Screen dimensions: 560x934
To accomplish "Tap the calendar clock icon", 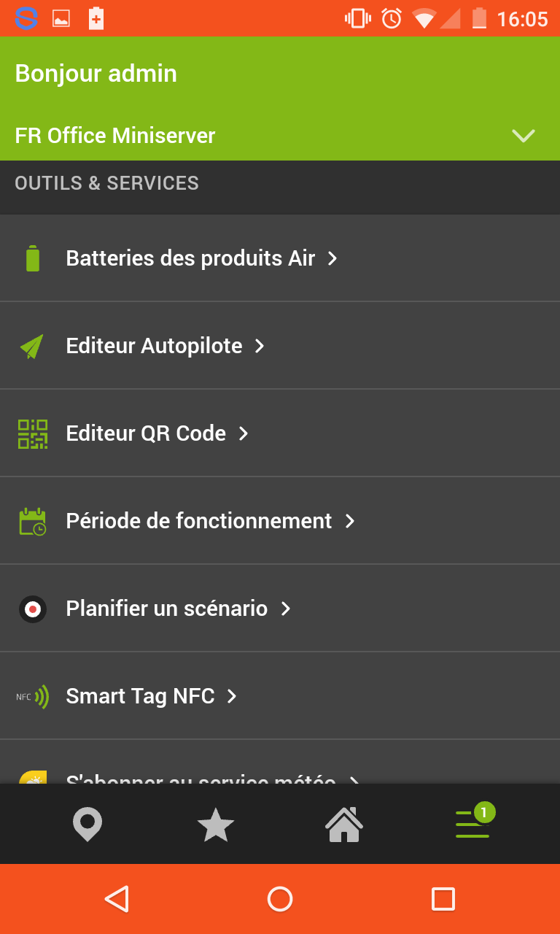I will 33,521.
